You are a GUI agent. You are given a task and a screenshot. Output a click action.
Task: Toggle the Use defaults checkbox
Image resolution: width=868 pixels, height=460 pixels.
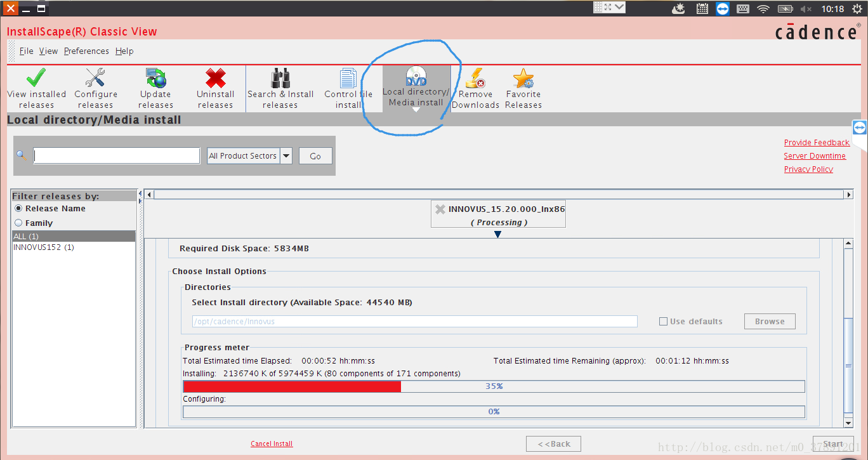click(663, 322)
